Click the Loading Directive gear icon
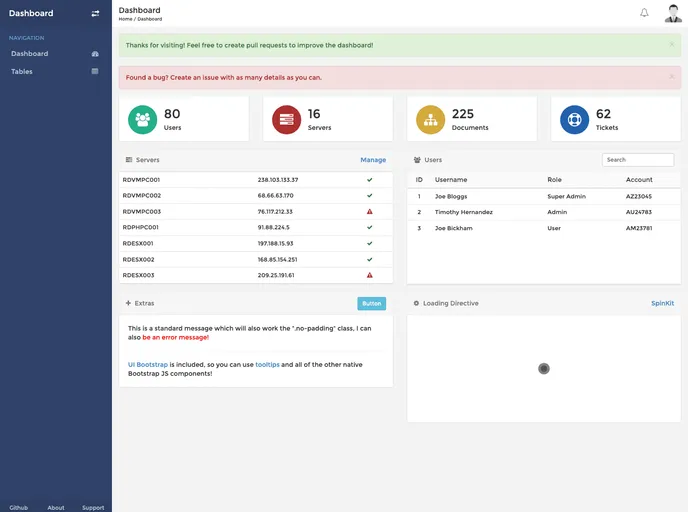Image resolution: width=688 pixels, height=512 pixels. [x=416, y=303]
